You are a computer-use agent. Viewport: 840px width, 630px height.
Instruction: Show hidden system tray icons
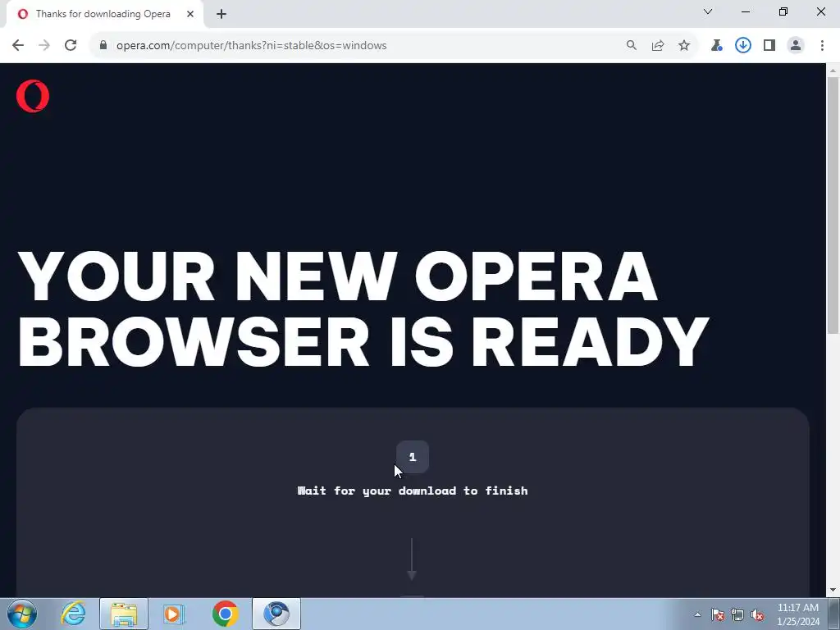pyautogui.click(x=697, y=614)
